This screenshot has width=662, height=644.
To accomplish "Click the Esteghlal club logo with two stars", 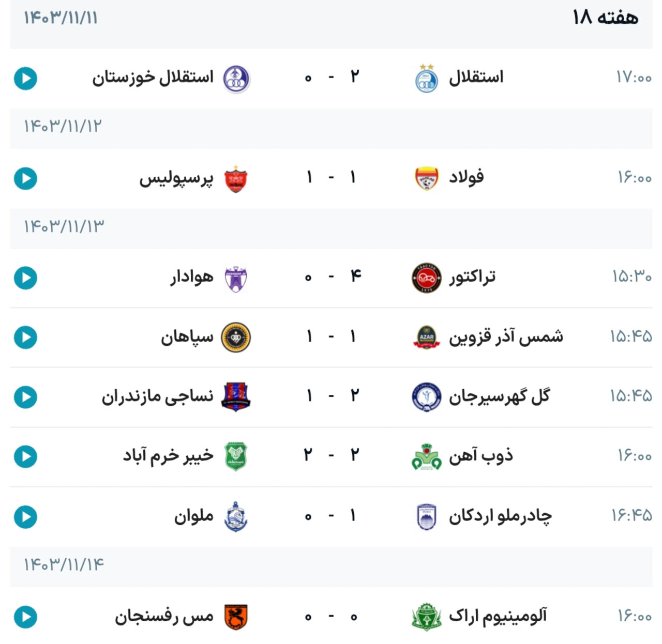I will (x=427, y=79).
